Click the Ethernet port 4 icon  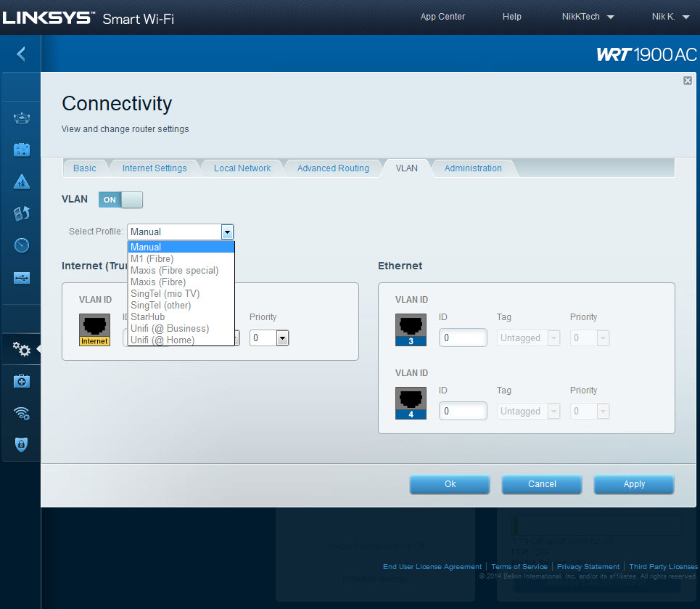[x=411, y=403]
